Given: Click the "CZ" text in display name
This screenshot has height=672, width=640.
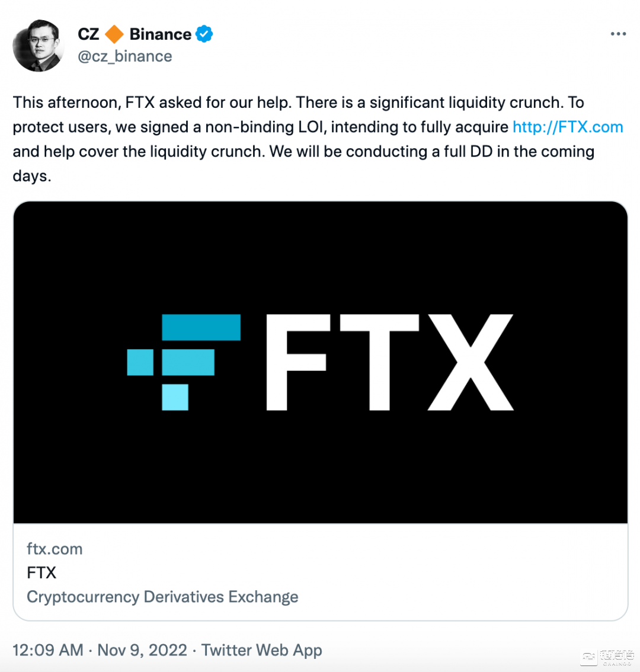Looking at the screenshot, I should tap(89, 34).
